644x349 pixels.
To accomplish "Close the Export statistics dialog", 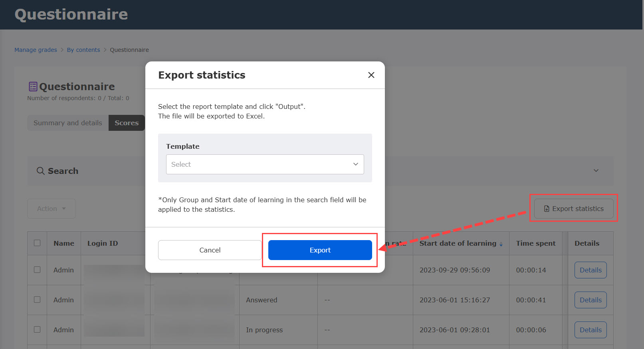I will (x=371, y=75).
